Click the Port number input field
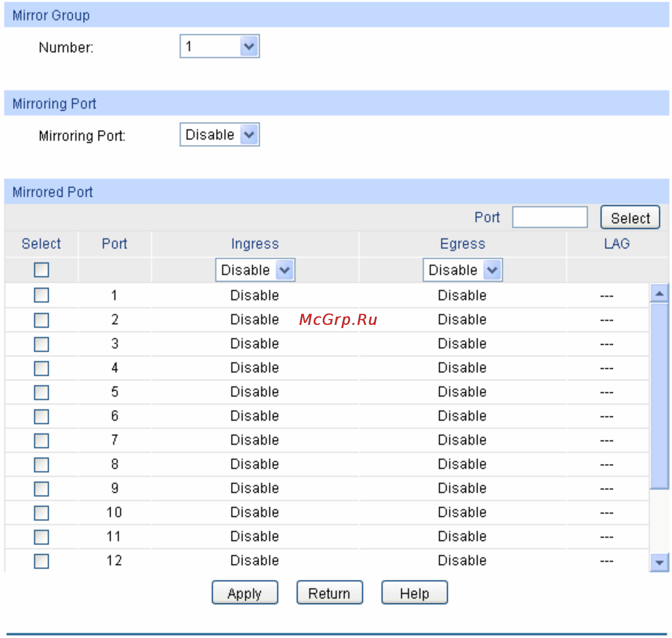The height and width of the screenshot is (638, 672). pos(550,217)
